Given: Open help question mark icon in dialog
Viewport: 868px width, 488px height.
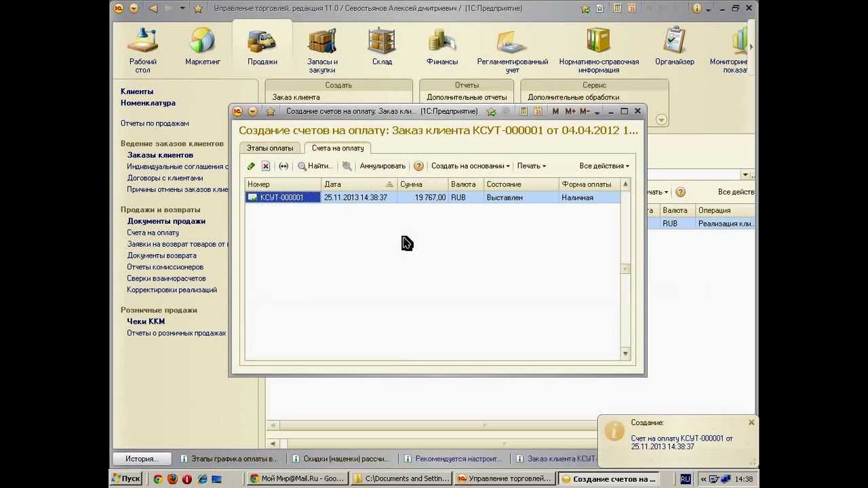Looking at the screenshot, I should pos(418,166).
